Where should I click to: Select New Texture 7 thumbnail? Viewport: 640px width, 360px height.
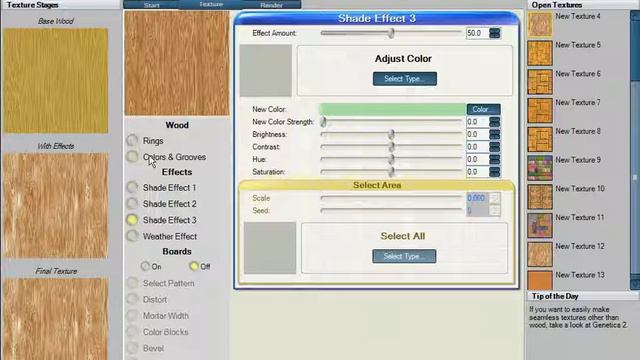pyautogui.click(x=540, y=111)
